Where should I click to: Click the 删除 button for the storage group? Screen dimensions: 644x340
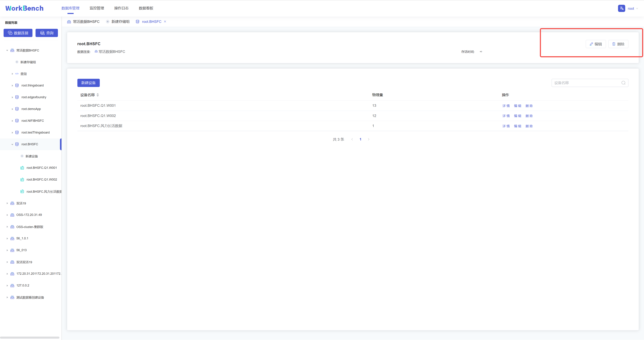[x=618, y=44]
